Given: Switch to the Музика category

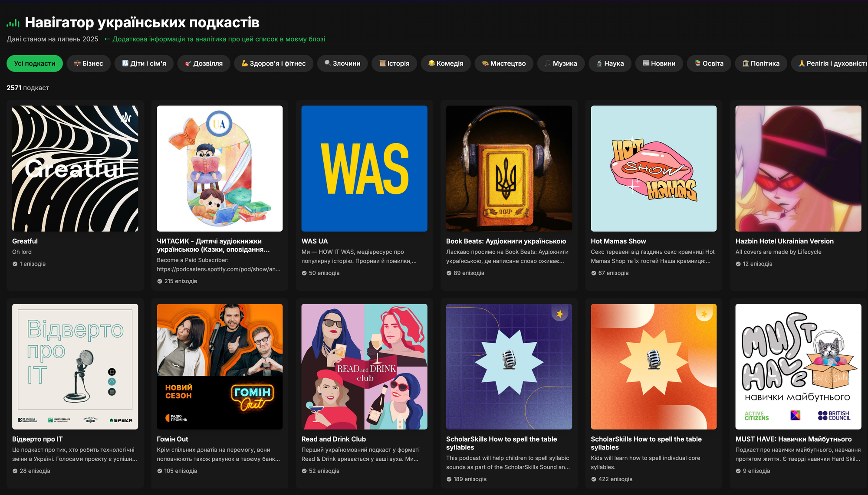Looking at the screenshot, I should click(x=561, y=63).
